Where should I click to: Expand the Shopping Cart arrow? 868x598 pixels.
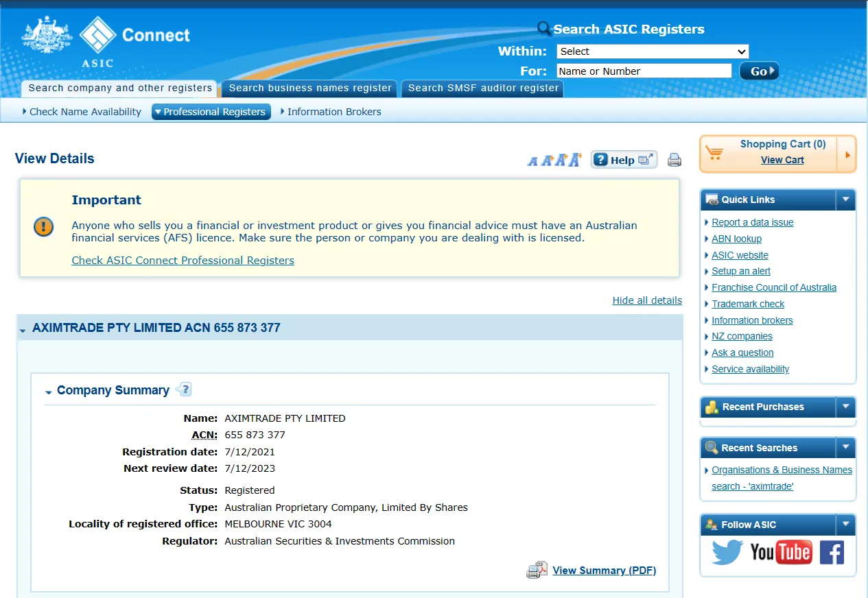(847, 154)
